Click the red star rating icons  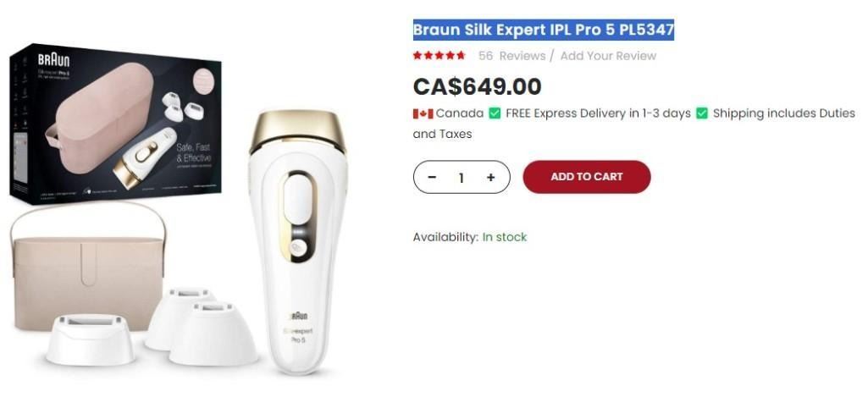click(439, 55)
